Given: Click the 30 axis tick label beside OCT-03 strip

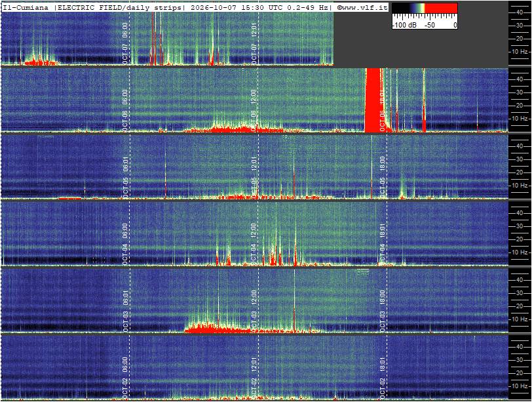Looking at the screenshot, I should click(x=520, y=293).
